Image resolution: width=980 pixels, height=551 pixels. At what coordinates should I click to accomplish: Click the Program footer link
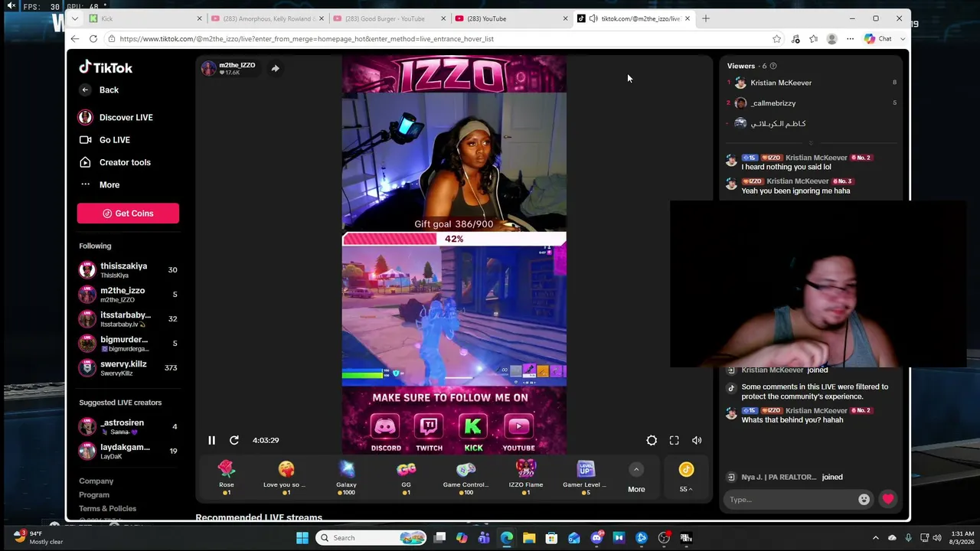coord(94,495)
